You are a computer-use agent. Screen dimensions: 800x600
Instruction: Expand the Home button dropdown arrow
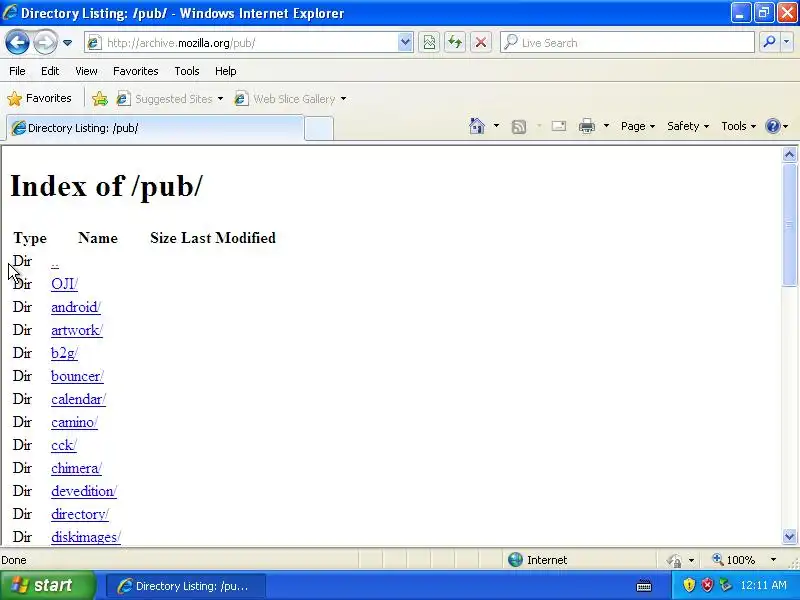[496, 126]
